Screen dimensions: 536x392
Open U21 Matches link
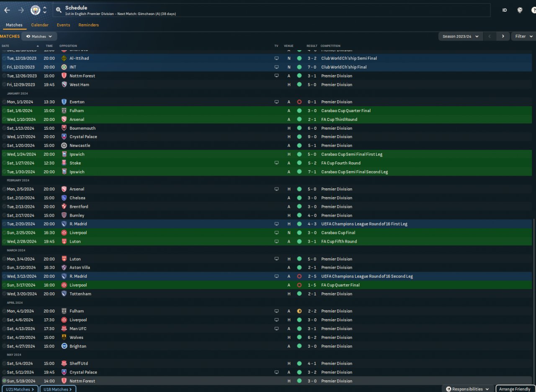tap(20, 389)
